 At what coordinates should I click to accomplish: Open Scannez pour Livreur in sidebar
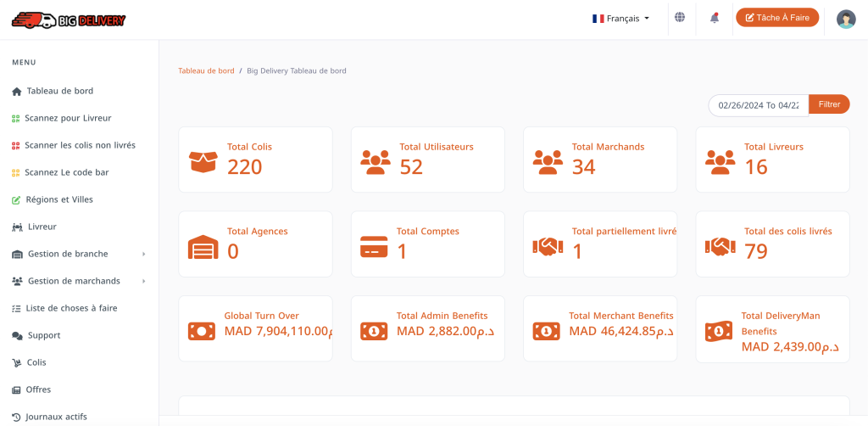tap(67, 118)
